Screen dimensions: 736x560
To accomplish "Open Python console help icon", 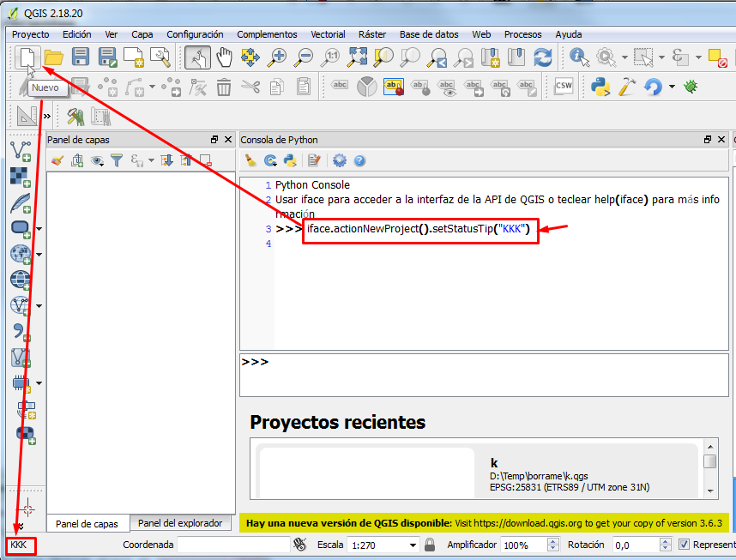I will (359, 161).
